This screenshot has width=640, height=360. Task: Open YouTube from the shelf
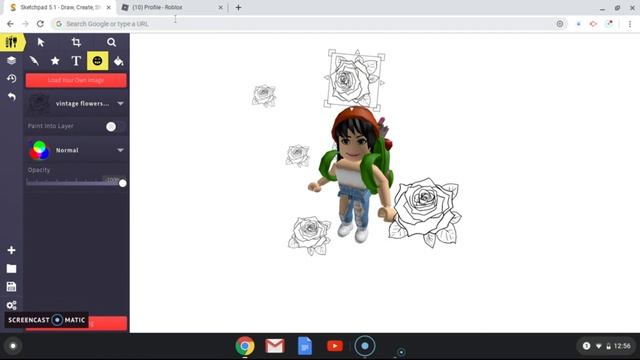coord(335,346)
